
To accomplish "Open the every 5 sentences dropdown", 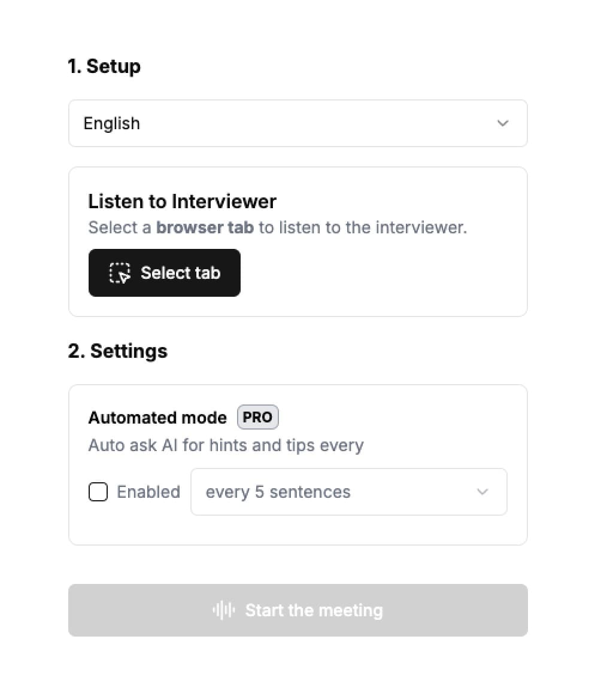I will (349, 492).
